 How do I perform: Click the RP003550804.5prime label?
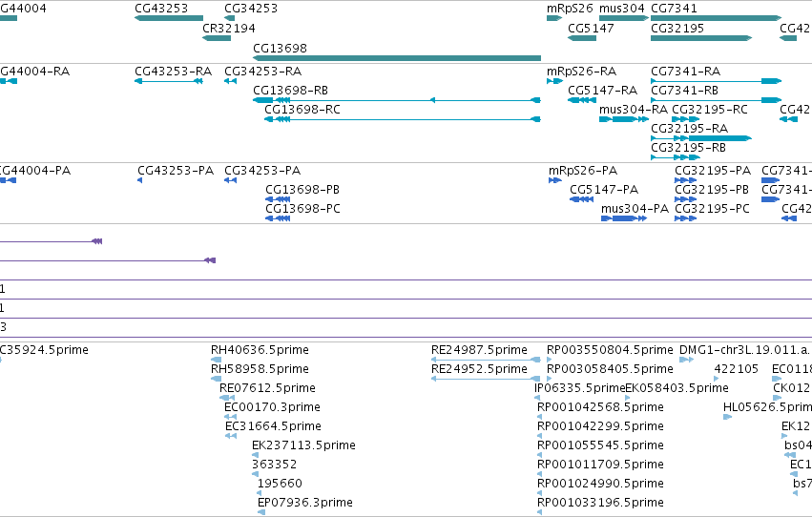point(610,350)
